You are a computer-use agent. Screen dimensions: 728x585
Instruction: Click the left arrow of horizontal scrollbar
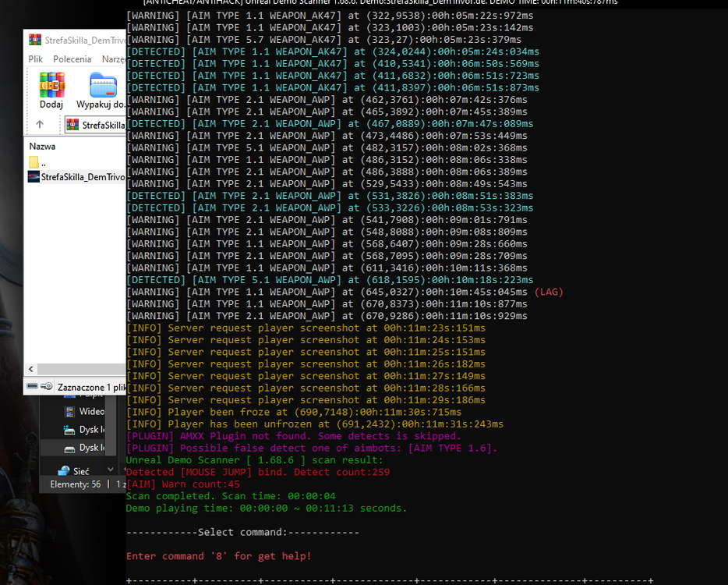31,369
